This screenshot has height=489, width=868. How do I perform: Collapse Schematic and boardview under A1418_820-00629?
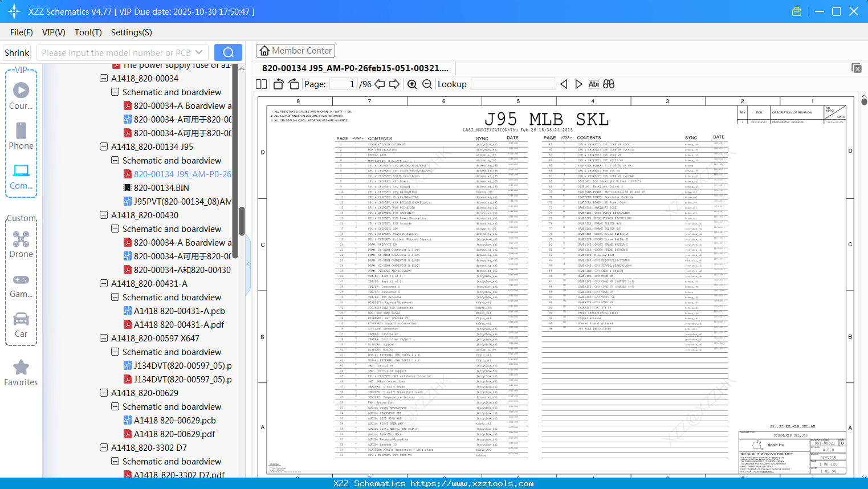tap(115, 407)
